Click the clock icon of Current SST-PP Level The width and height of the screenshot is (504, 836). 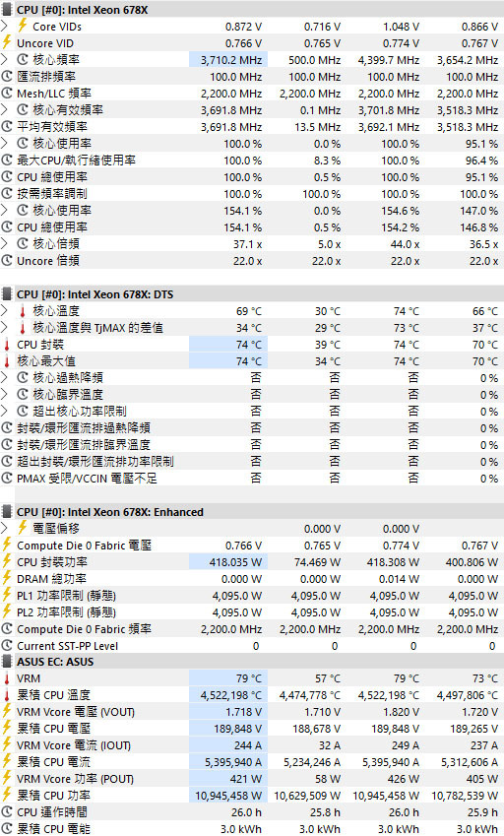coord(7,646)
